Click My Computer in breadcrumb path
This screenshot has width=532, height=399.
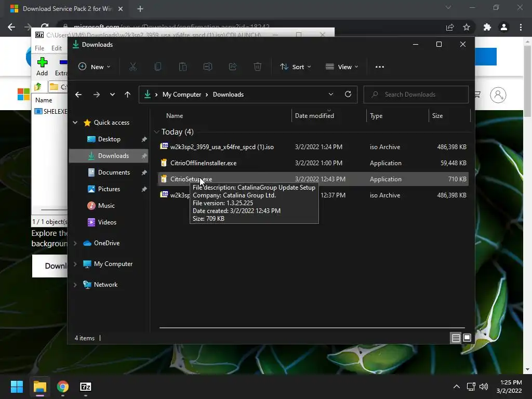point(181,95)
